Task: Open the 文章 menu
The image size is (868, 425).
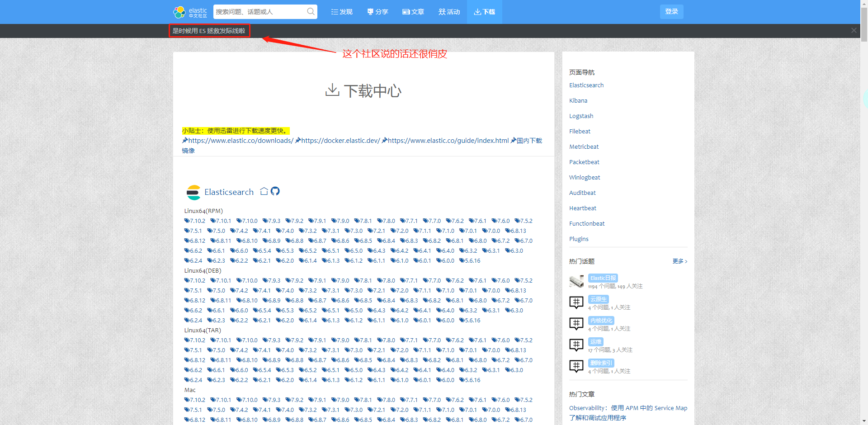Action: point(413,12)
